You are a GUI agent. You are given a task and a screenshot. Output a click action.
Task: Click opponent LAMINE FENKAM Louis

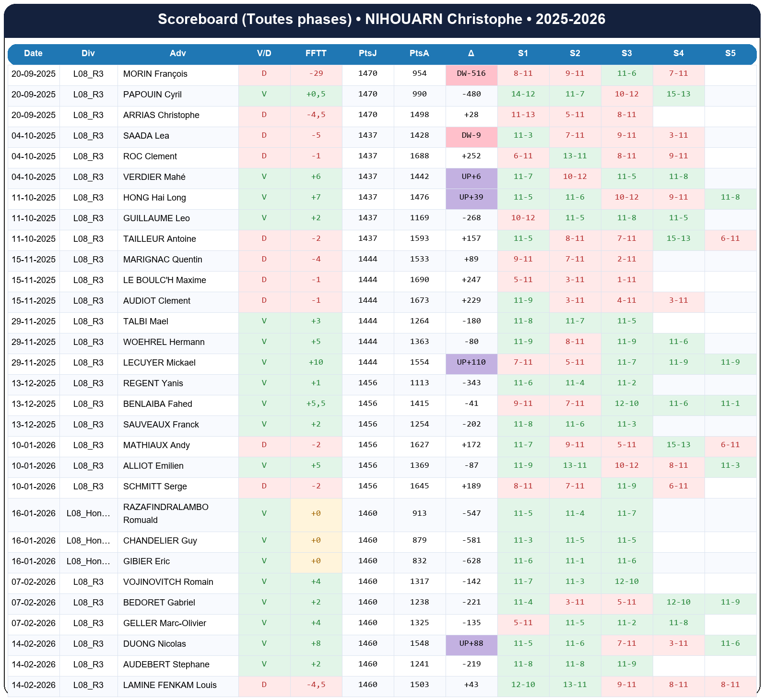tap(170, 685)
